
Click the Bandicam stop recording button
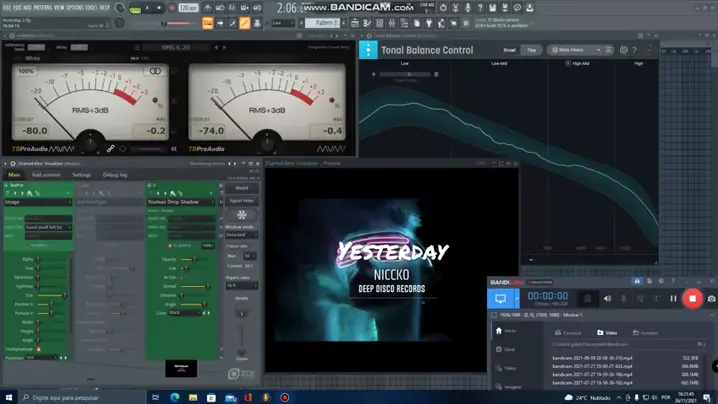692,298
